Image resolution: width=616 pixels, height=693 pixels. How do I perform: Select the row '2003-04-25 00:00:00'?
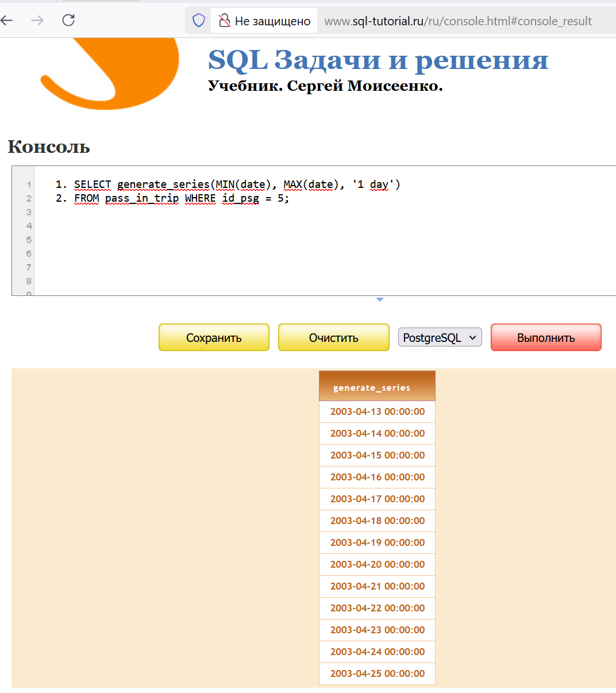(377, 673)
